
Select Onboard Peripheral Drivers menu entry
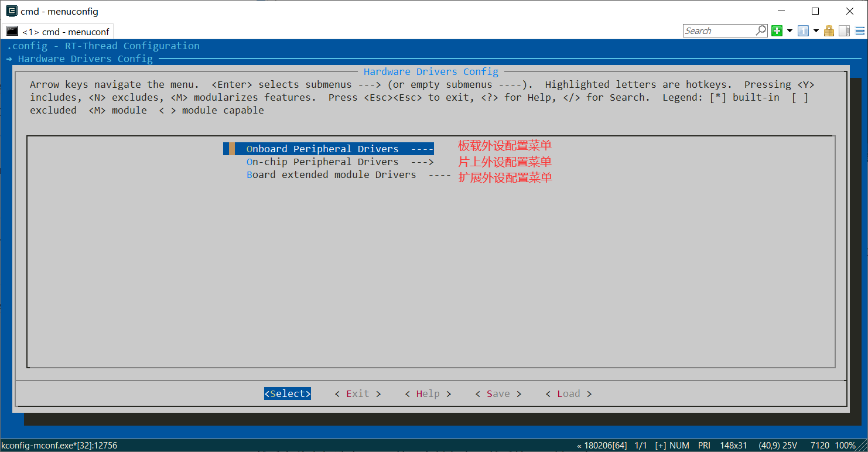322,149
